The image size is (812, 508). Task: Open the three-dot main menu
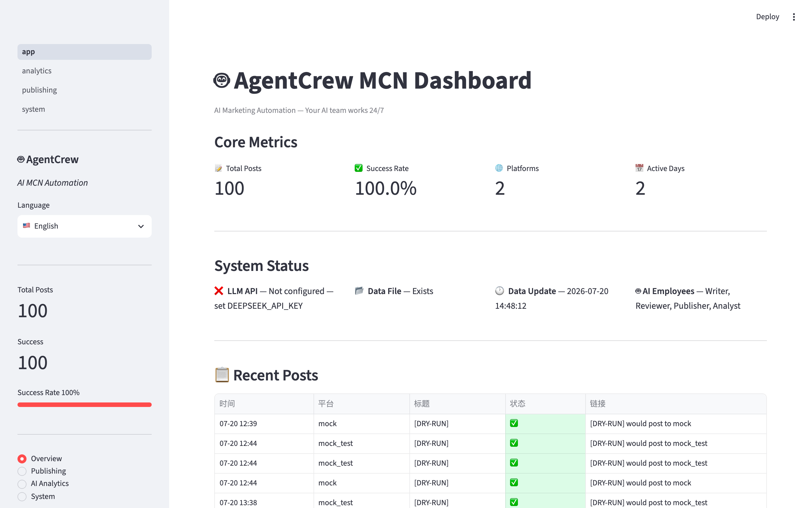point(794,17)
